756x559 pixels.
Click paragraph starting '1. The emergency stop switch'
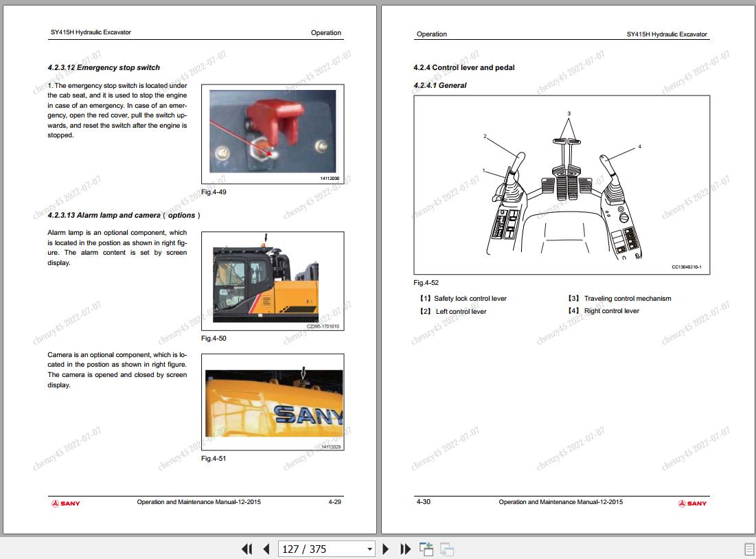pyautogui.click(x=117, y=111)
